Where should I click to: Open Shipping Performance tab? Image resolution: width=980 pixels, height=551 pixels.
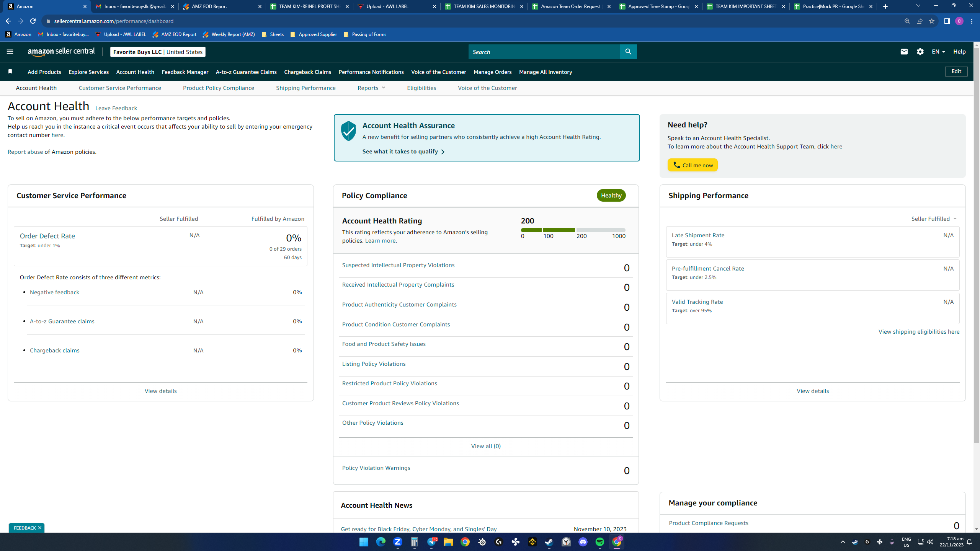tap(305, 88)
